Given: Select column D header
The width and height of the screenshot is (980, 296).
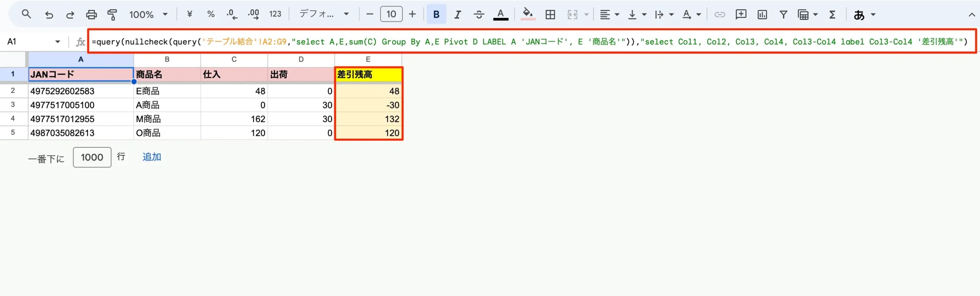Looking at the screenshot, I should point(301,59).
